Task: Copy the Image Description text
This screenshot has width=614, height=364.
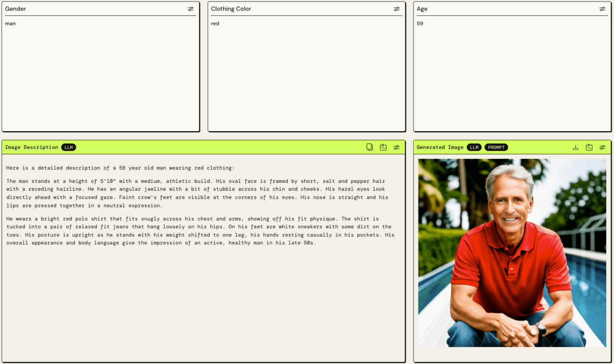Action: click(370, 147)
